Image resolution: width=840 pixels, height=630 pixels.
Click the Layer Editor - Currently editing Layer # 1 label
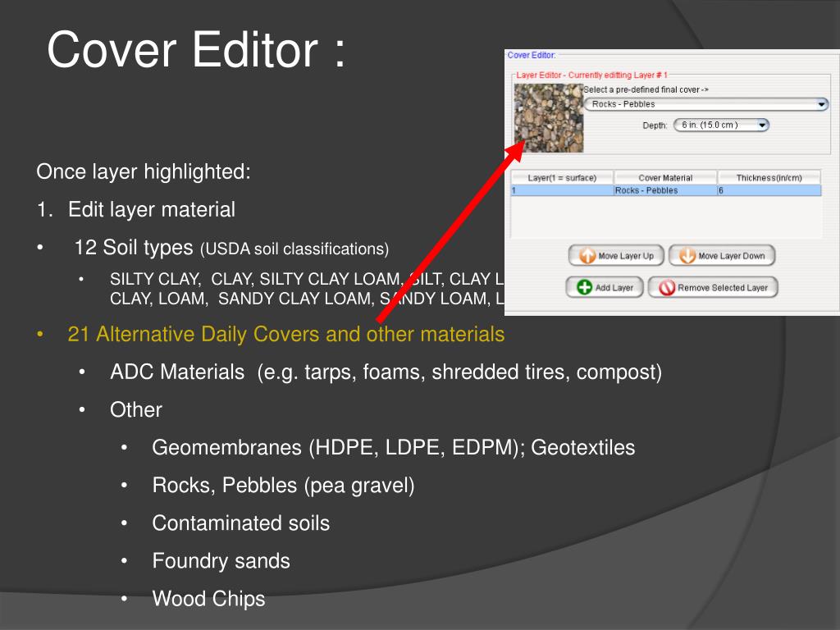click(x=591, y=75)
